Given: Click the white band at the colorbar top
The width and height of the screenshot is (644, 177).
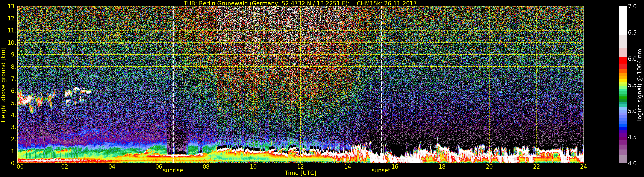Looking at the screenshot, I should [x=623, y=21].
